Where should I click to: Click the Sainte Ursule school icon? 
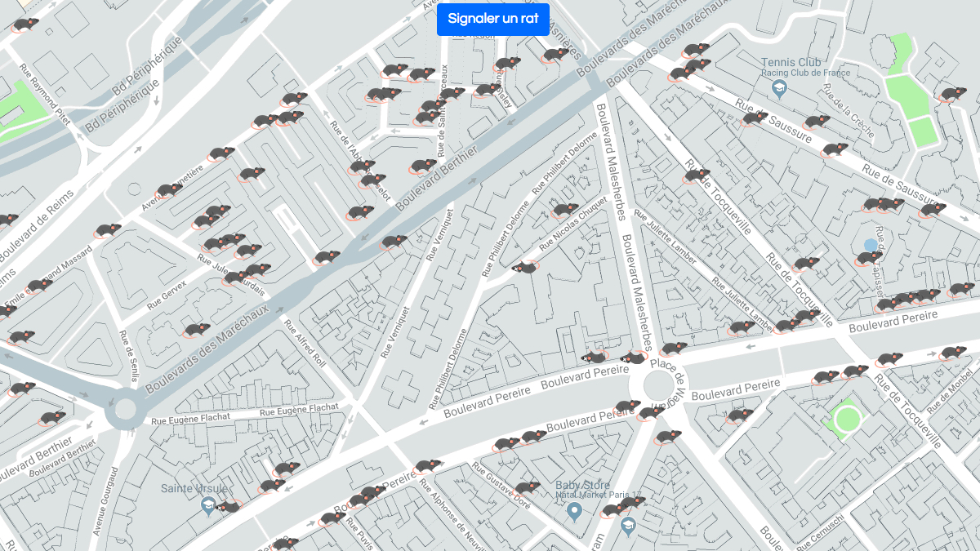tap(209, 506)
